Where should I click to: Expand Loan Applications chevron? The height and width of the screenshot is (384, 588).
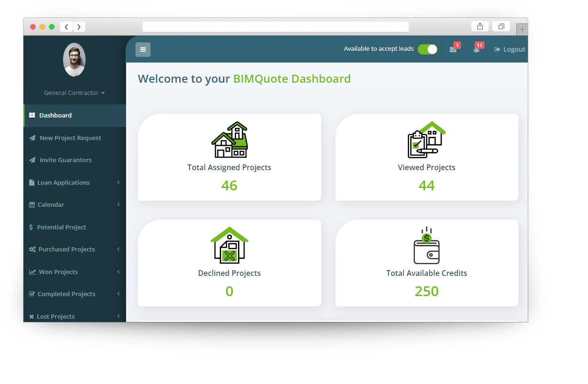119,182
